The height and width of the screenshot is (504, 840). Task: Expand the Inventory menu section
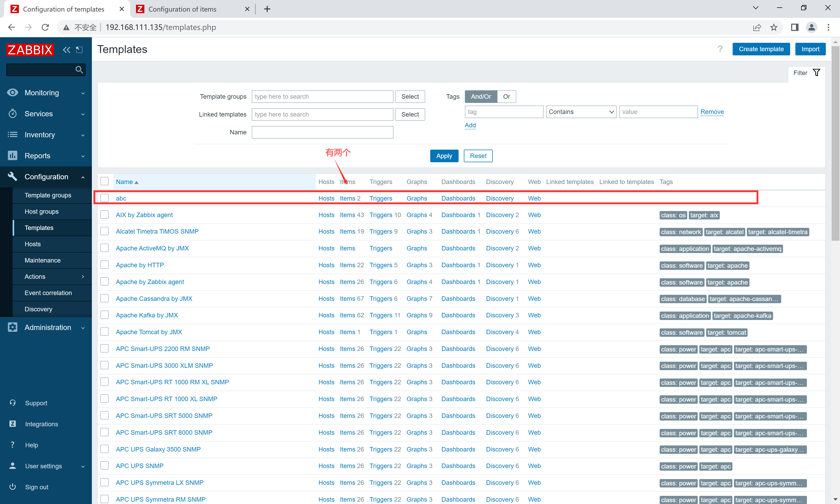(x=83, y=135)
